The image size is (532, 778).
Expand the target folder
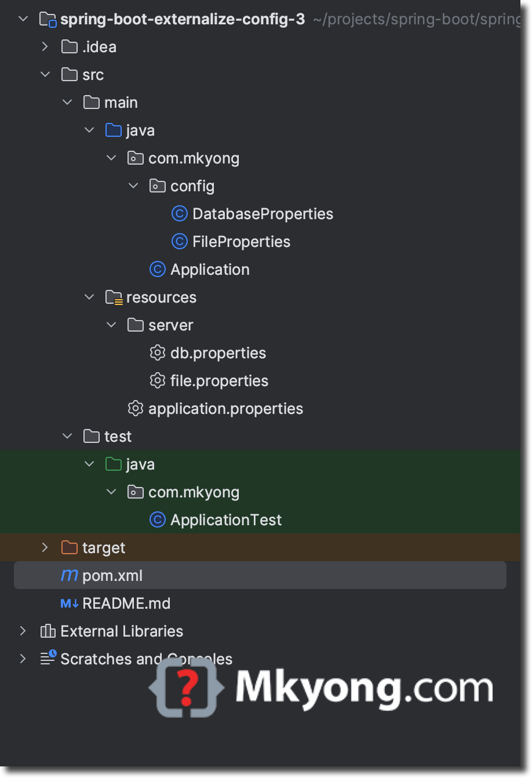pyautogui.click(x=45, y=547)
